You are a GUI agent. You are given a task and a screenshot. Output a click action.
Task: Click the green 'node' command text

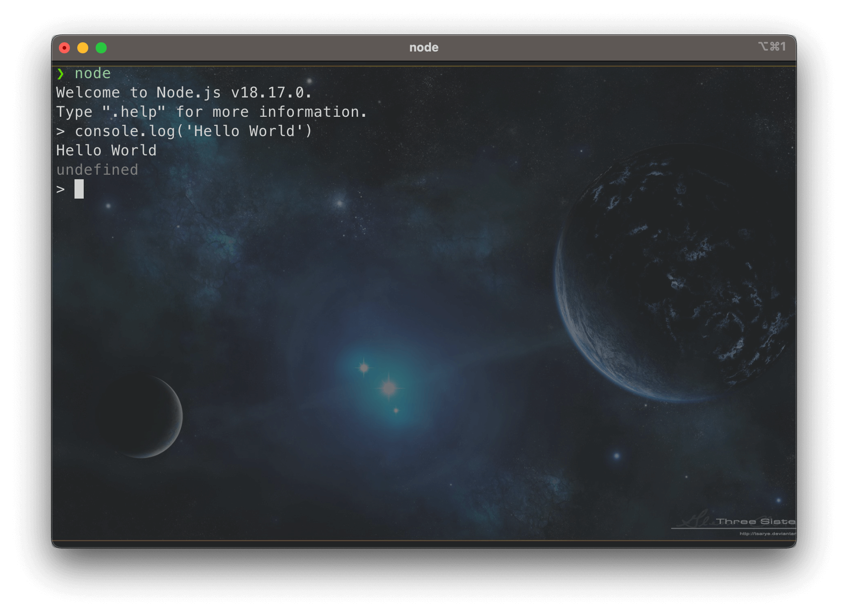click(x=92, y=74)
